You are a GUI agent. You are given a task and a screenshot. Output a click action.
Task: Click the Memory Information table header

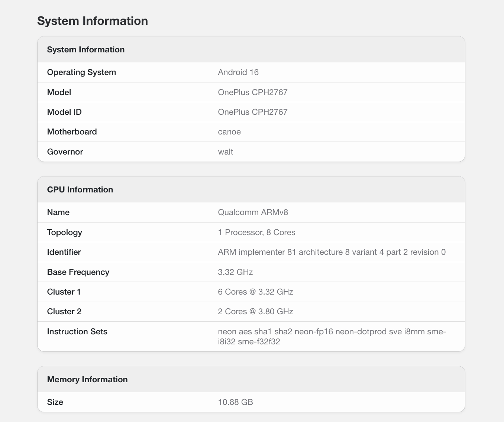pyautogui.click(x=87, y=380)
